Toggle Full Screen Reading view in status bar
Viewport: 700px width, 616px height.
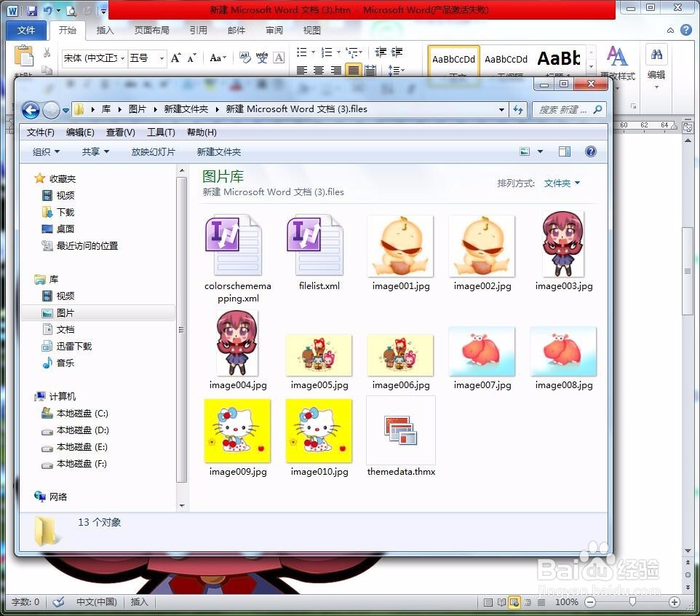click(x=501, y=602)
